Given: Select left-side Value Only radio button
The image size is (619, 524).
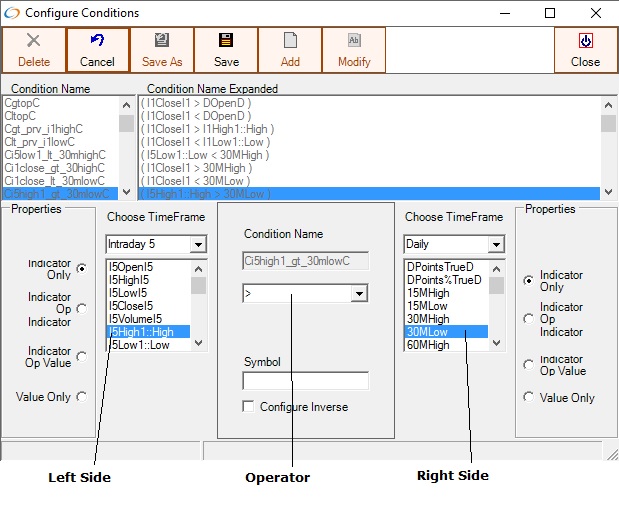Looking at the screenshot, I should [81, 396].
